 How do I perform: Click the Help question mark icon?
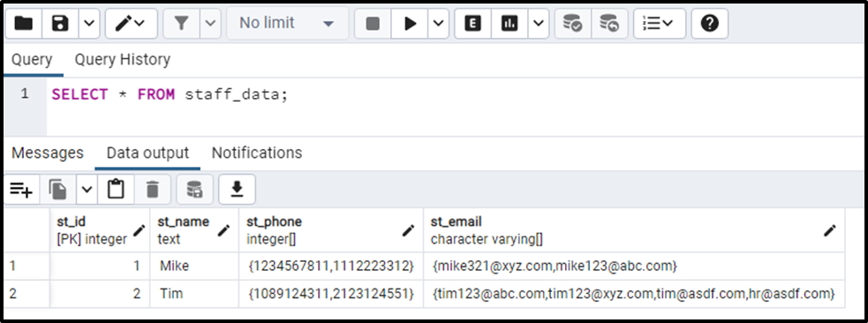[710, 23]
